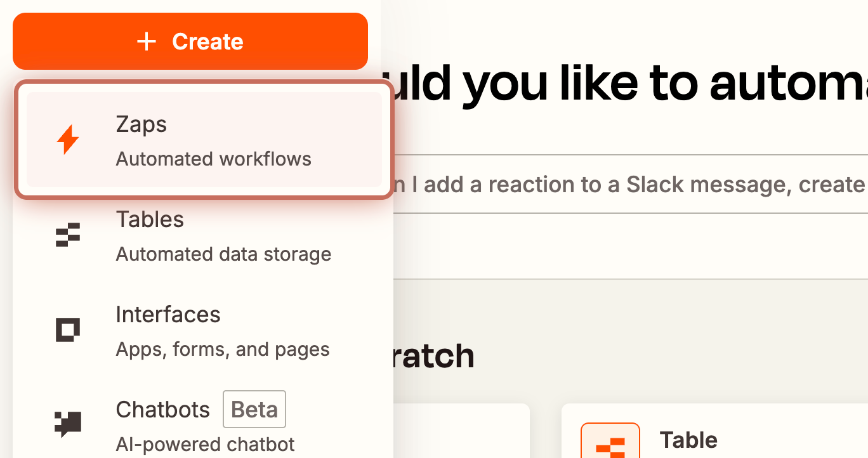Select Zaps from the Create menu

[x=204, y=140]
